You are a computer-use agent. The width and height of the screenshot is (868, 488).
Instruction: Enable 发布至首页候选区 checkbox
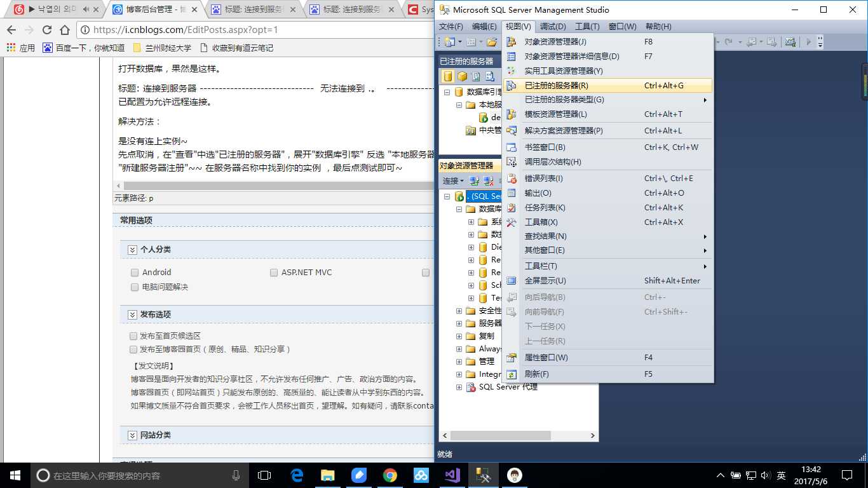(133, 336)
